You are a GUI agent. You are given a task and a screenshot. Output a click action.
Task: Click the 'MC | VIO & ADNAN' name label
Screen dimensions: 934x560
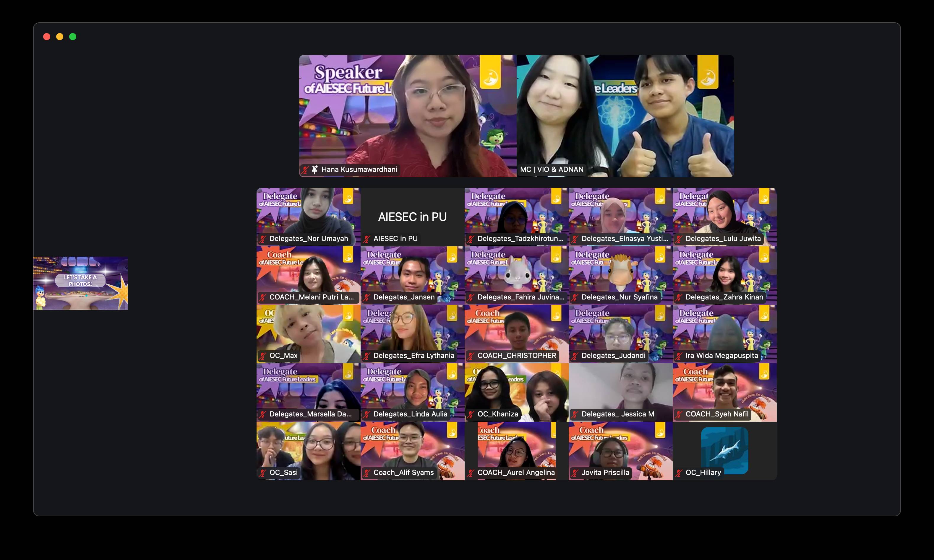click(x=552, y=170)
